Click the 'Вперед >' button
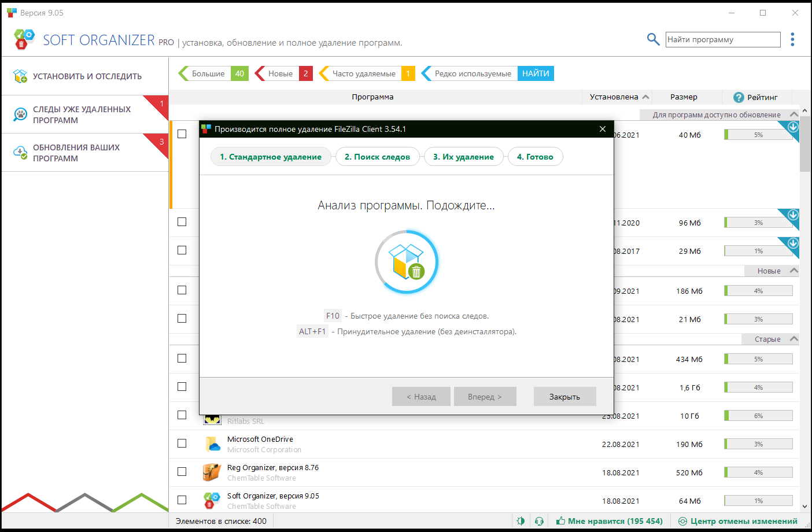Viewport: 812px width, 532px height. point(485,397)
